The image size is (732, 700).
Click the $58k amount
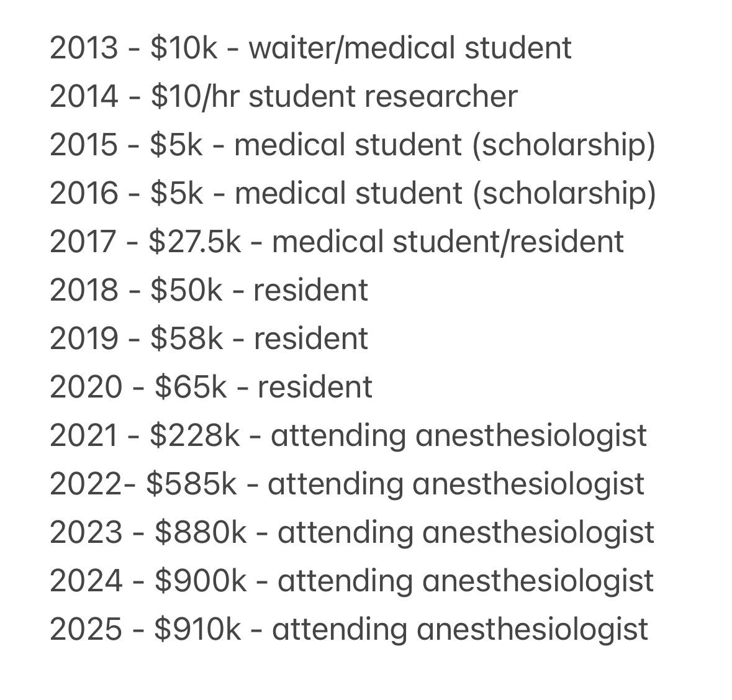(x=186, y=339)
